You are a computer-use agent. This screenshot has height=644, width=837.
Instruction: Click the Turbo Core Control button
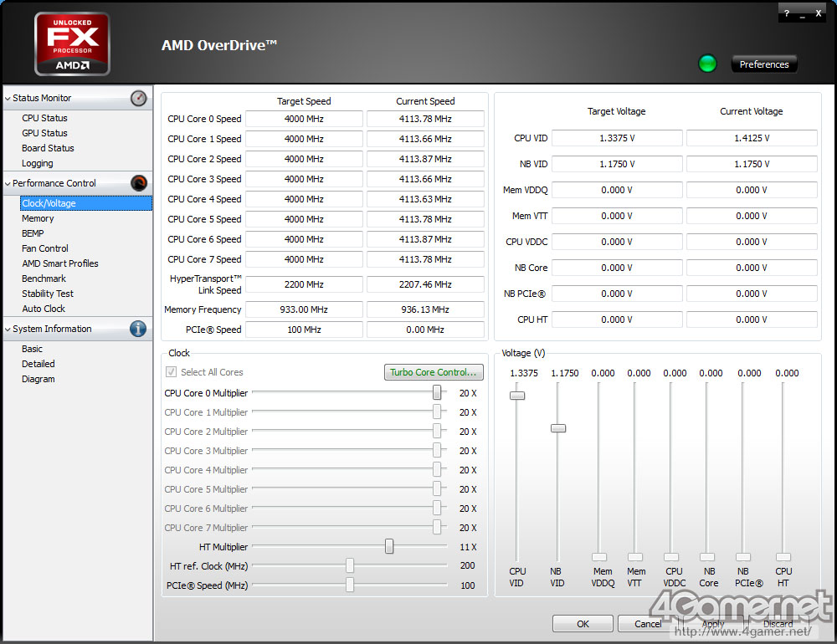pos(434,372)
